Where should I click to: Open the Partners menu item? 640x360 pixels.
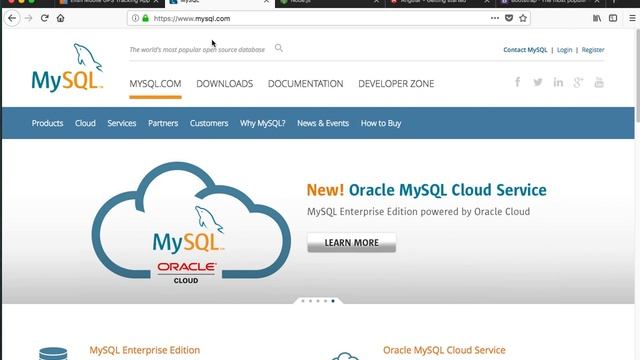(163, 123)
